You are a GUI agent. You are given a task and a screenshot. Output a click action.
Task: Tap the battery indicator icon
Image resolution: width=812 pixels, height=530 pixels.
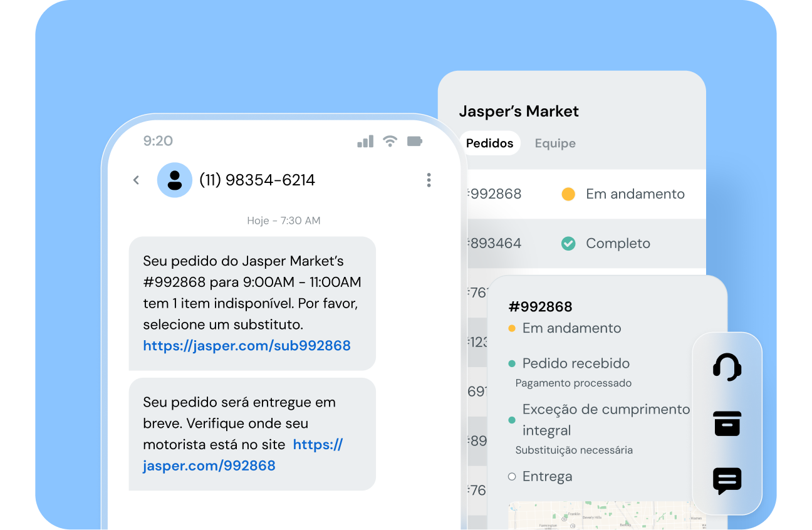414,142
